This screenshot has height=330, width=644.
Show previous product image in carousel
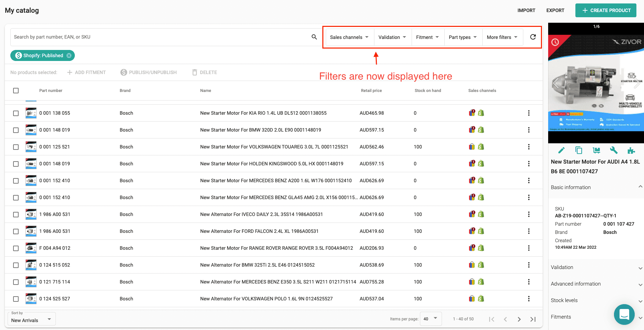[555, 83]
